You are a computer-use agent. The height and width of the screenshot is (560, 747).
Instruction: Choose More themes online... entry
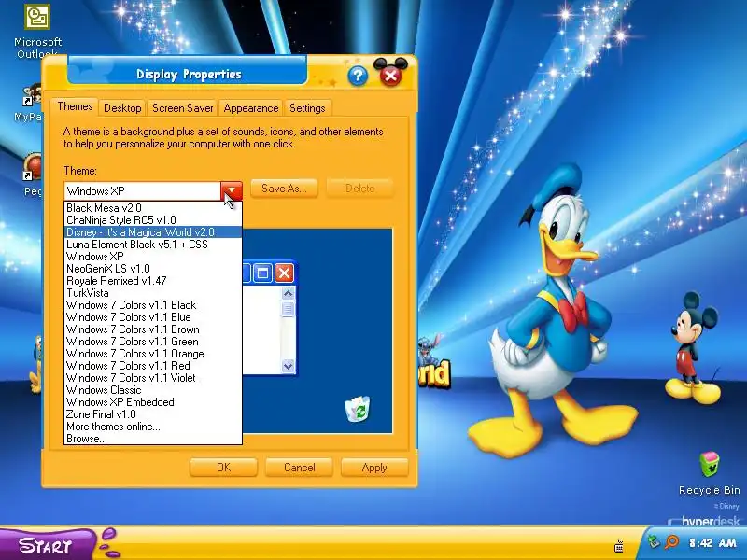coord(153,427)
